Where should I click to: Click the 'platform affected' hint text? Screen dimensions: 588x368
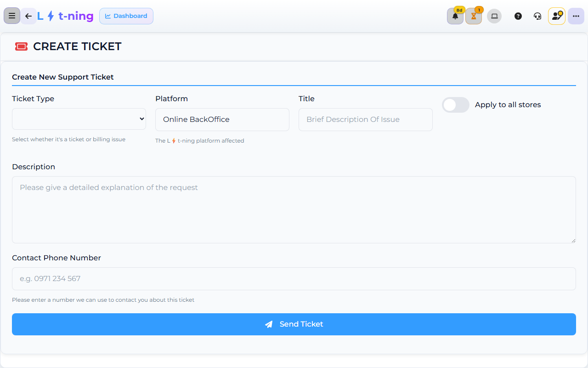(x=200, y=141)
